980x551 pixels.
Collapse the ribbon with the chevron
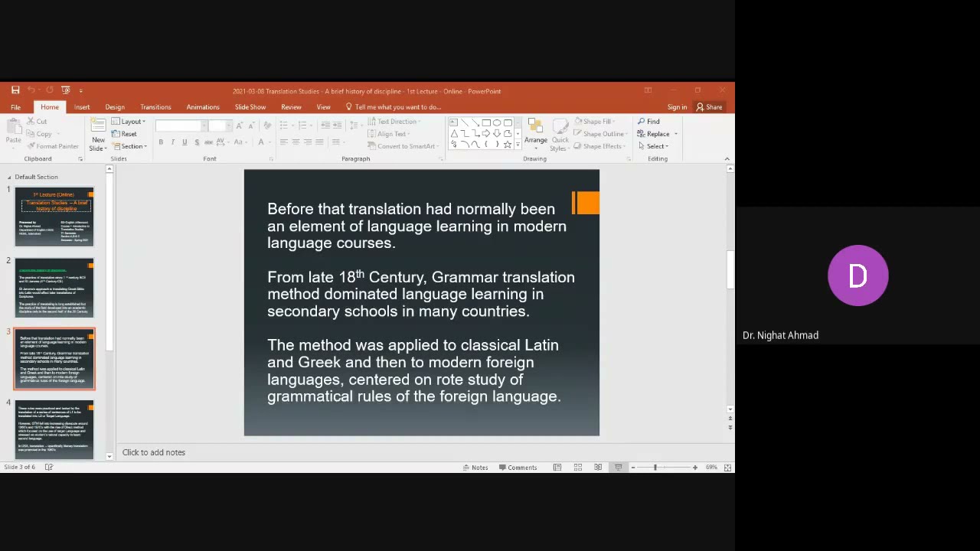coord(727,158)
